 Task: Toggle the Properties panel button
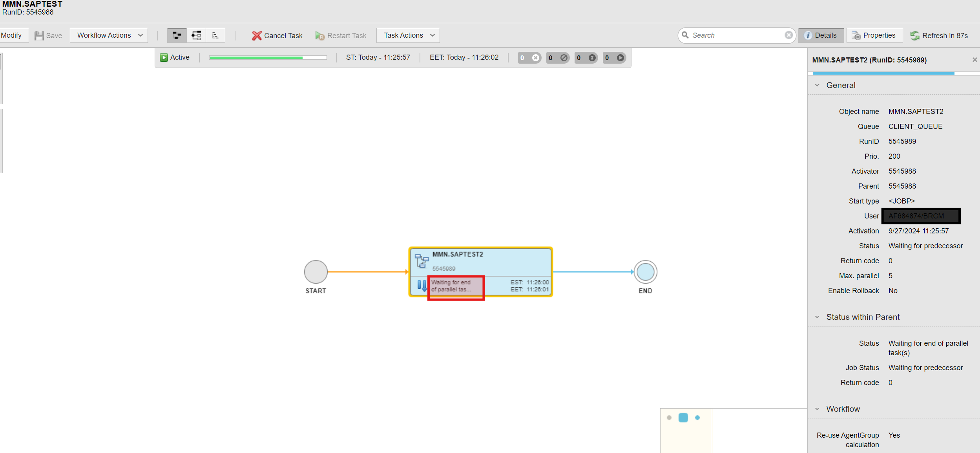pos(874,35)
